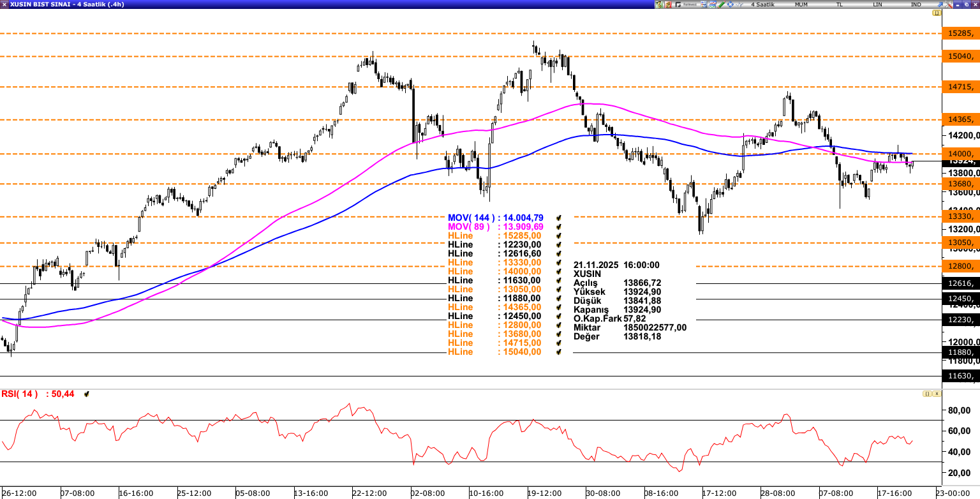
Task: Click the 14000 orange price level label
Action: (960, 154)
